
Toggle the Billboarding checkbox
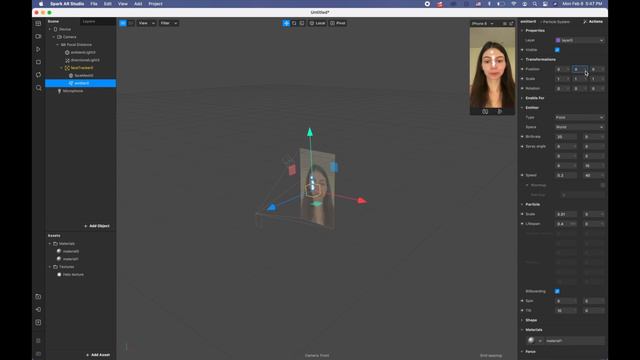coord(557,291)
